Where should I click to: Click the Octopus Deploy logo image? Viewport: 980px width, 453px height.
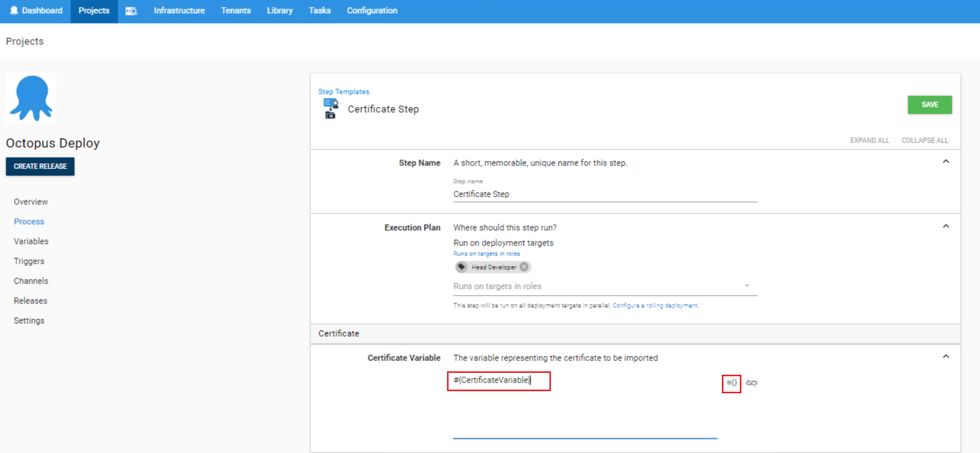[31, 98]
